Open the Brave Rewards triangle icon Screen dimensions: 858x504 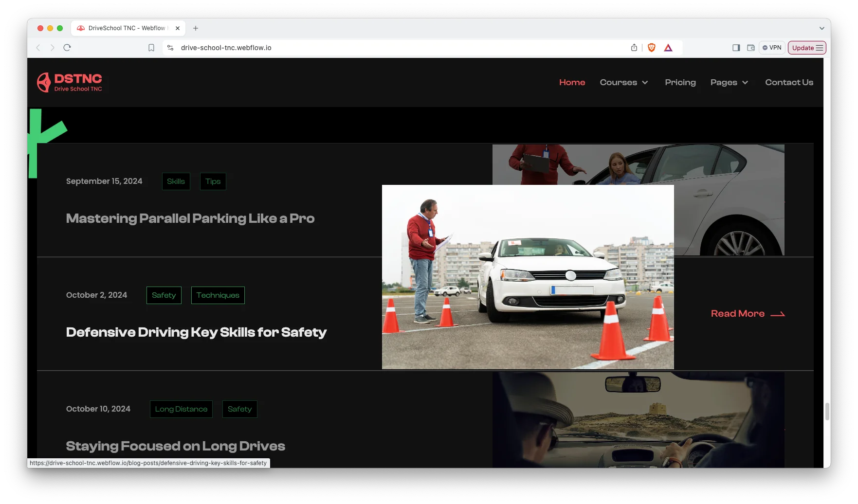click(668, 48)
